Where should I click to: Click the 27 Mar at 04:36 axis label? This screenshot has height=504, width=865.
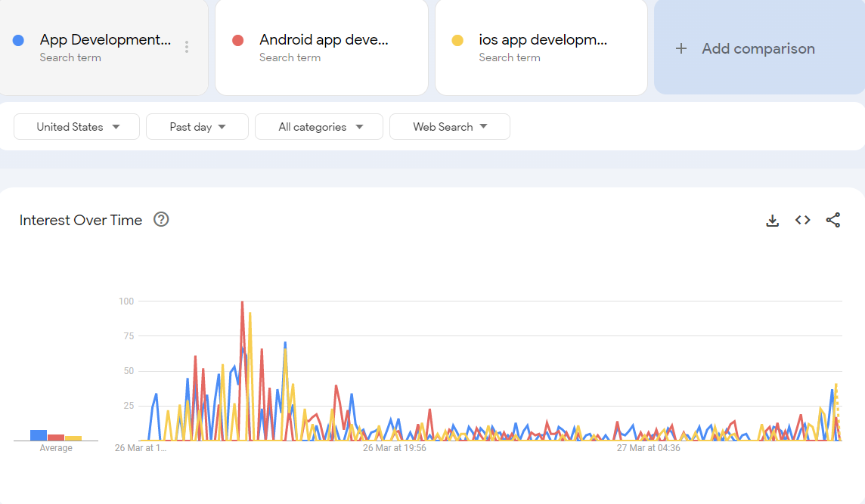[648, 448]
